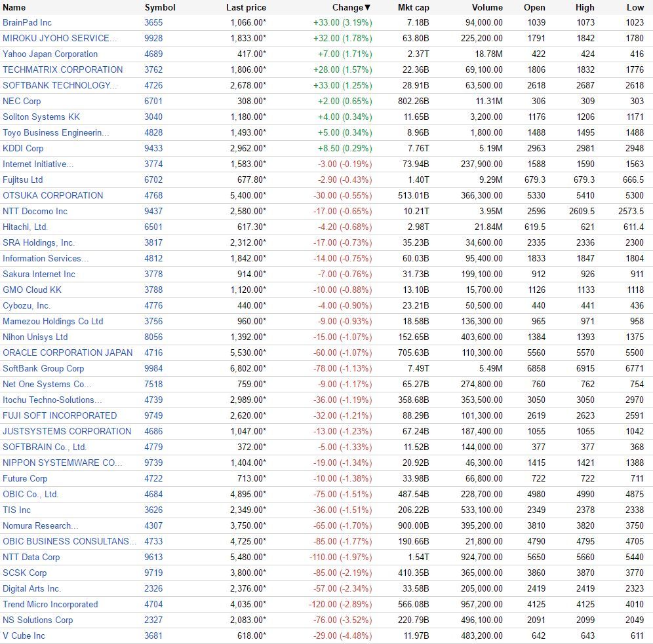Select Hitachi volume 21.84M
Screen dimensions: 653x644
point(489,227)
